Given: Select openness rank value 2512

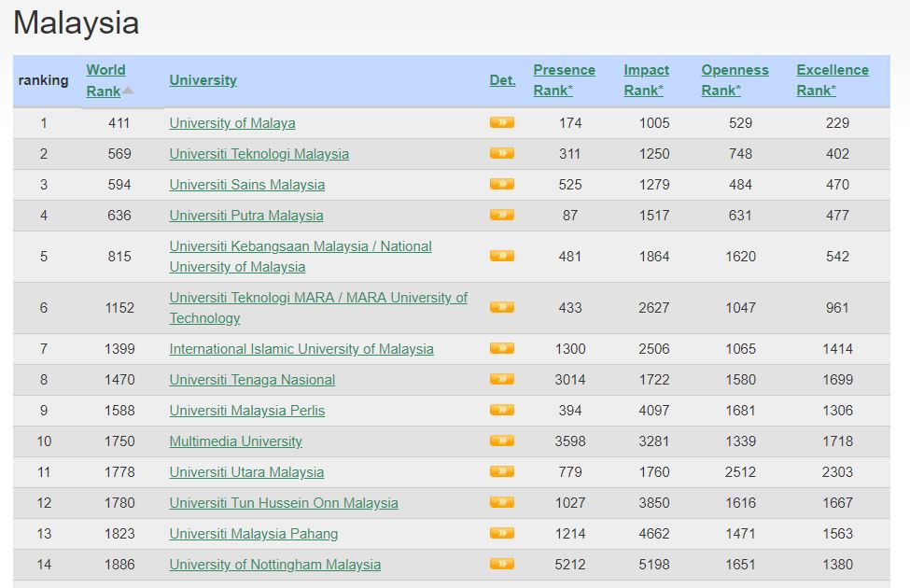Looking at the screenshot, I should click(740, 472).
